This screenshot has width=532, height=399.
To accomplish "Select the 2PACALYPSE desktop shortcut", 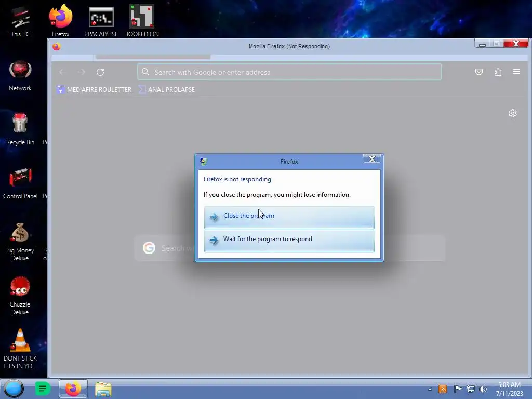I will [101, 22].
